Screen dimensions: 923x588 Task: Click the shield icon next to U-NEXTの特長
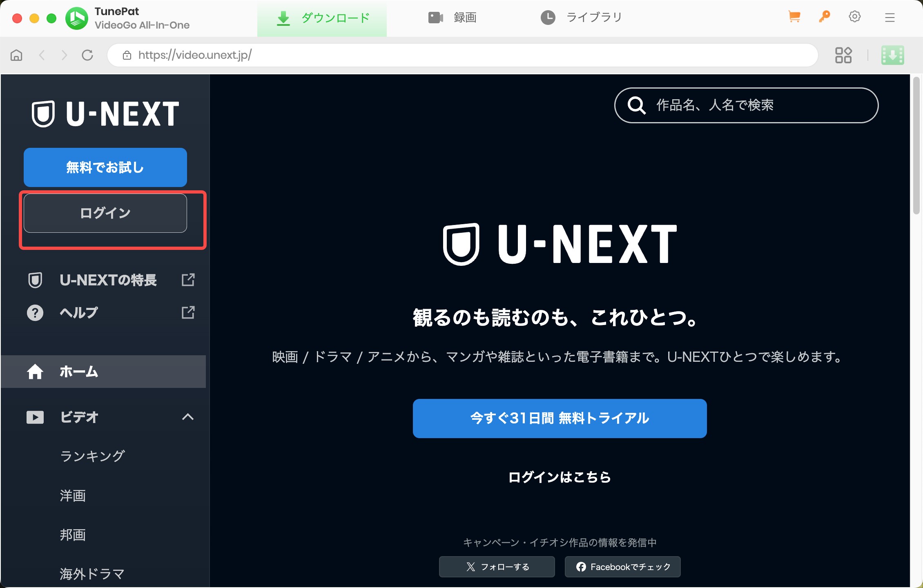click(x=35, y=280)
